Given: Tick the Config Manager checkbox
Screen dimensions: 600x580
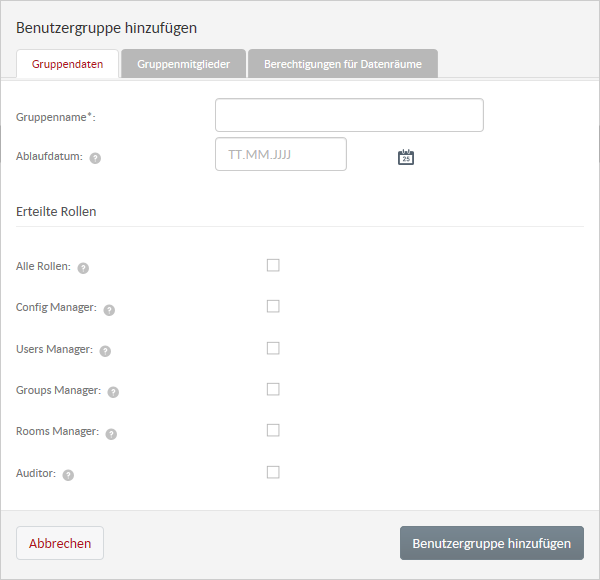Looking at the screenshot, I should pyautogui.click(x=273, y=306).
